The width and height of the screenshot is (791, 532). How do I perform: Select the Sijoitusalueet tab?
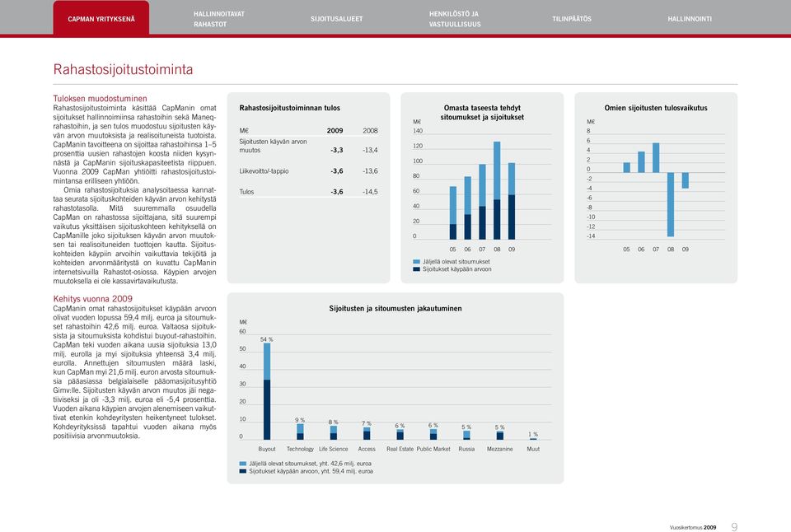(336, 19)
